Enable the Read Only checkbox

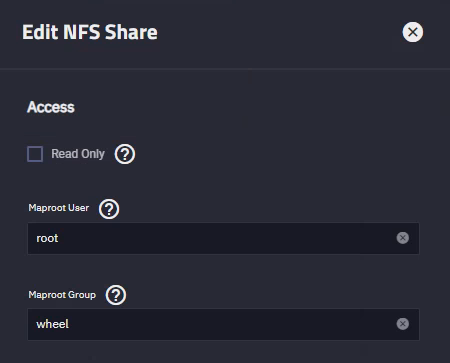35,154
